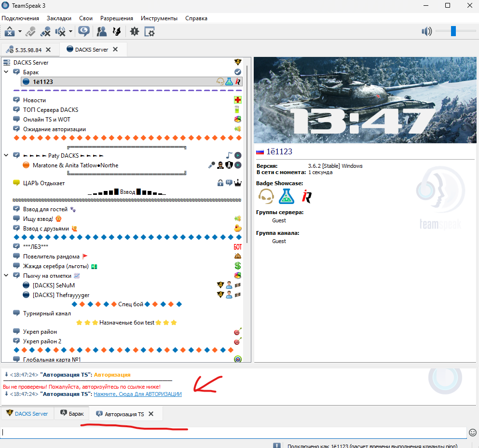Collapse the Пыхчу на отметки channel
The width and height of the screenshot is (479, 448).
pos(6,276)
